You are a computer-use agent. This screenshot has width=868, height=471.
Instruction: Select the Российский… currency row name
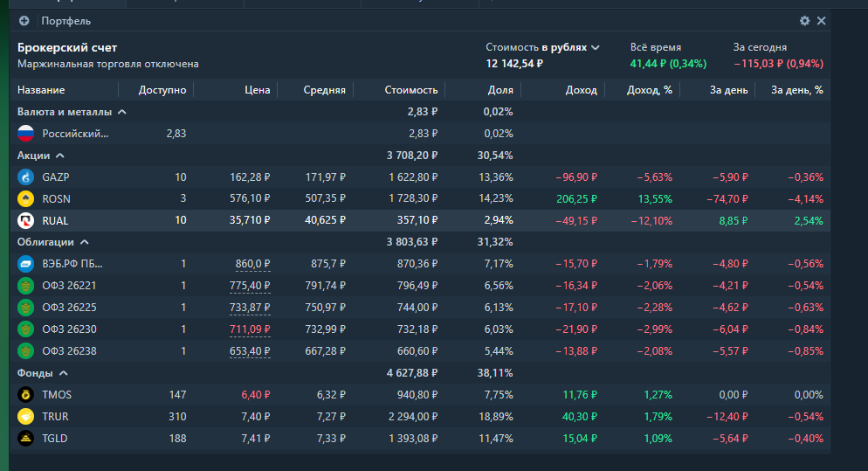click(x=75, y=134)
